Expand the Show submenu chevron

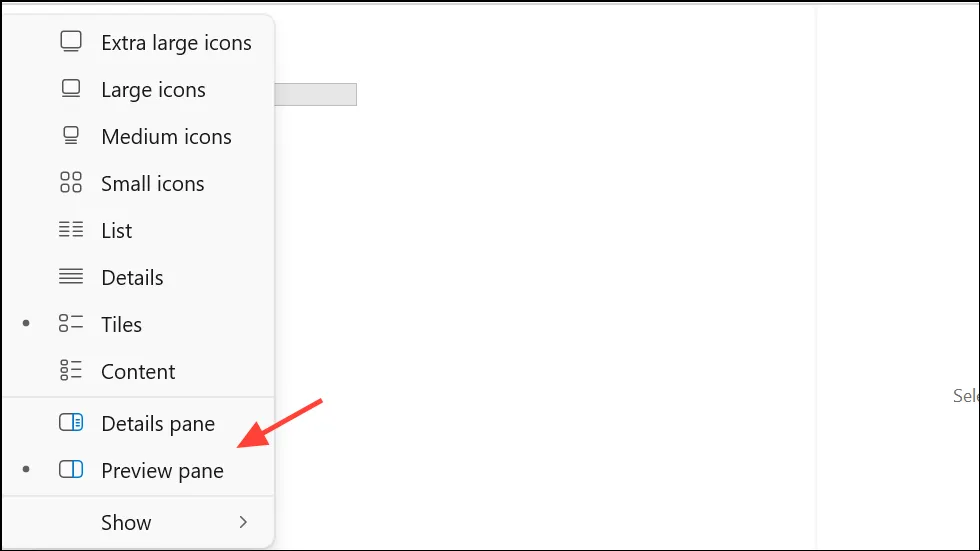pos(243,522)
